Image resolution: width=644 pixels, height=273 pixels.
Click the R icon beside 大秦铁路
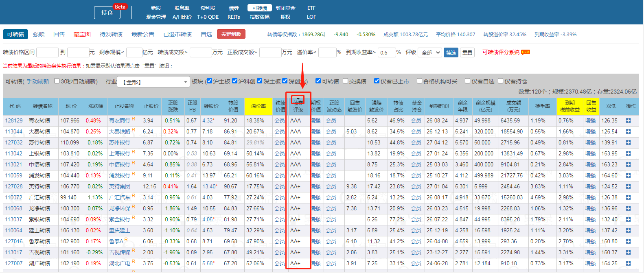[x=134, y=130]
